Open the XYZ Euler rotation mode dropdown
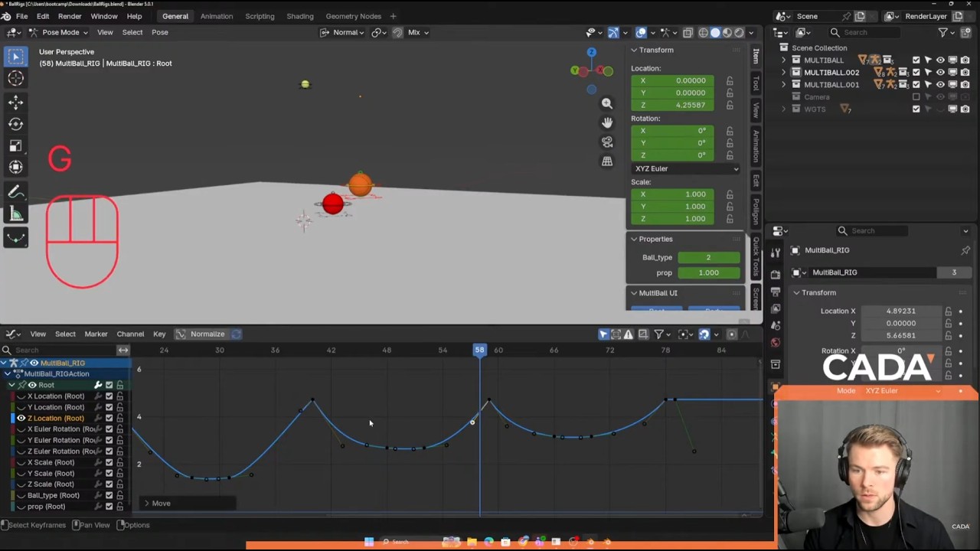 [686, 168]
